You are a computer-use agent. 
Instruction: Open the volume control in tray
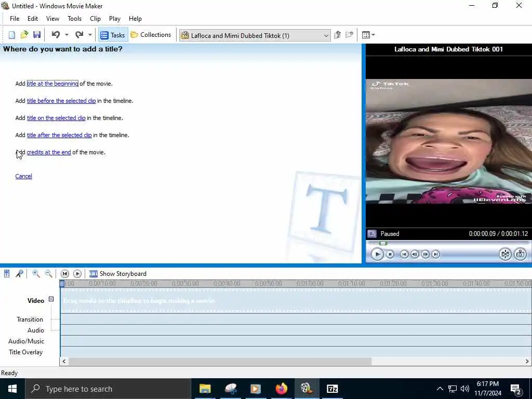tap(465, 389)
